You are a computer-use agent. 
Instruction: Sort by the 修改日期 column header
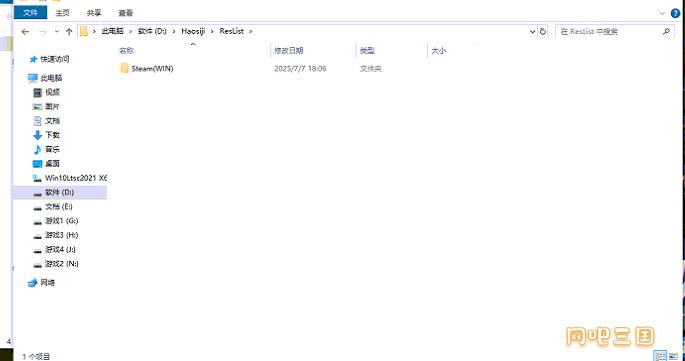(288, 51)
